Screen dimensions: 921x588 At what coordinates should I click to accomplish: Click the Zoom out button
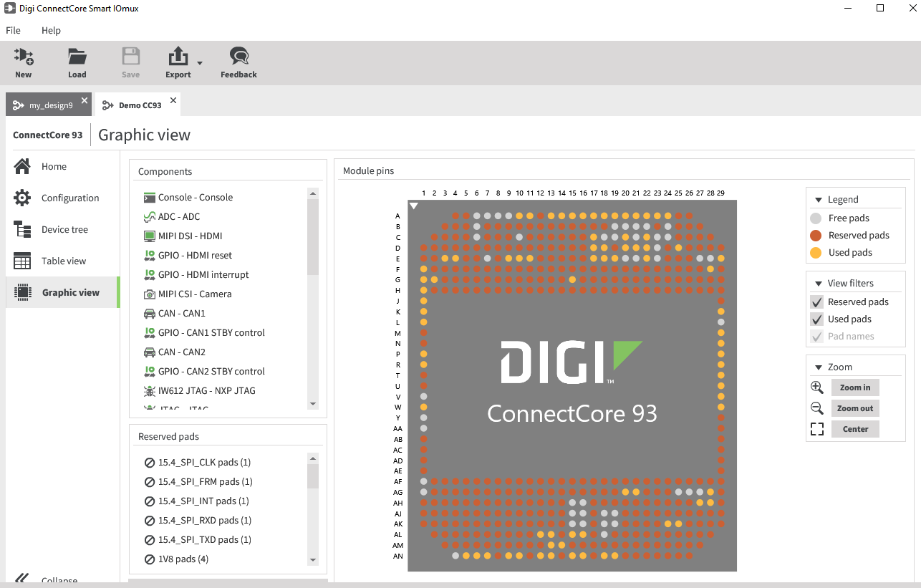855,408
